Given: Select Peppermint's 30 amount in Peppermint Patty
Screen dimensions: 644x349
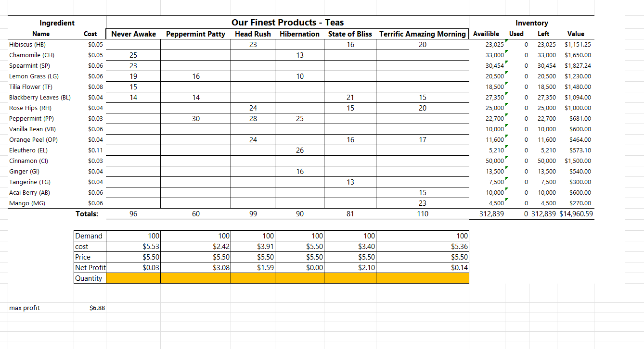Looking at the screenshot, I should 196,119.
